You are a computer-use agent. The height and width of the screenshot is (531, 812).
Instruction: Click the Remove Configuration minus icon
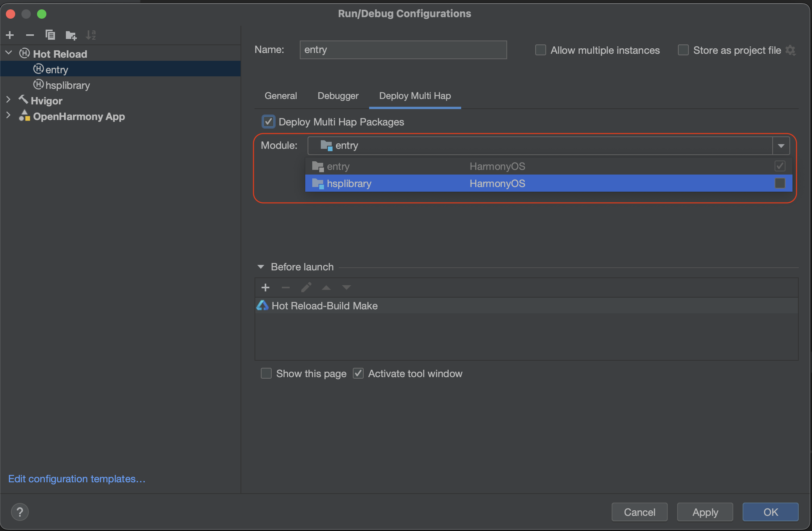tap(30, 35)
